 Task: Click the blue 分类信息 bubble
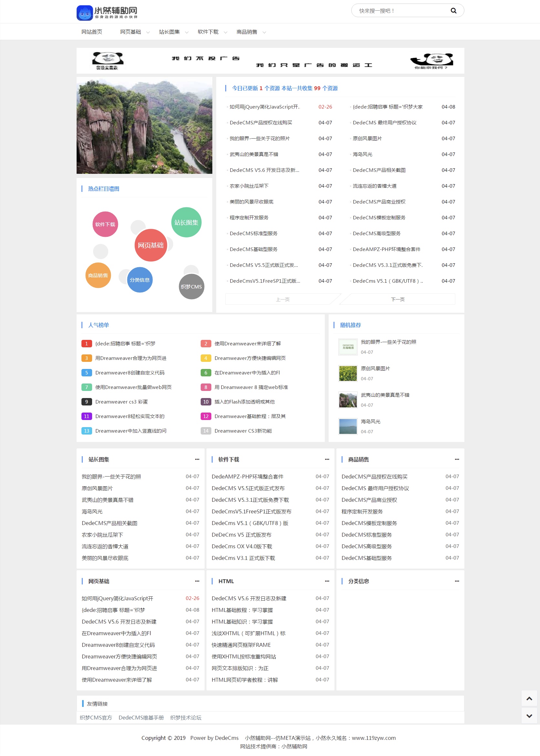point(140,280)
